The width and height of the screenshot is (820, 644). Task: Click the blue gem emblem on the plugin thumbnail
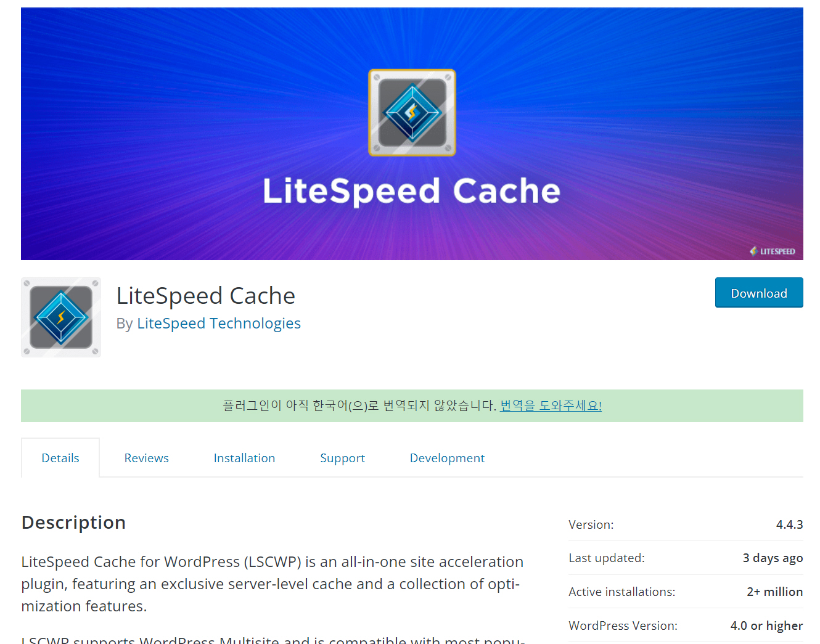tap(60, 317)
